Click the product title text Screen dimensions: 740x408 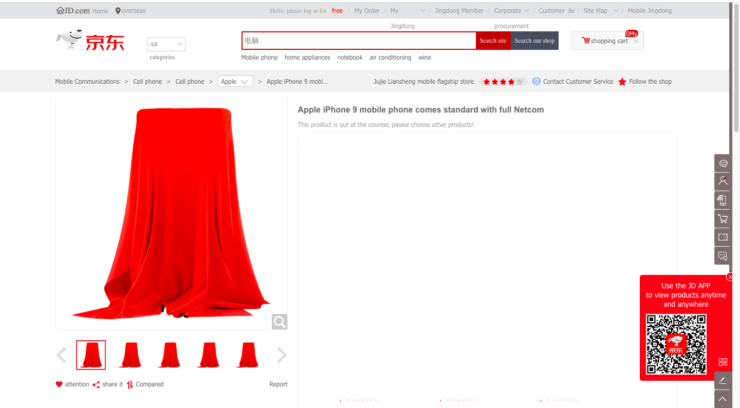pos(420,109)
